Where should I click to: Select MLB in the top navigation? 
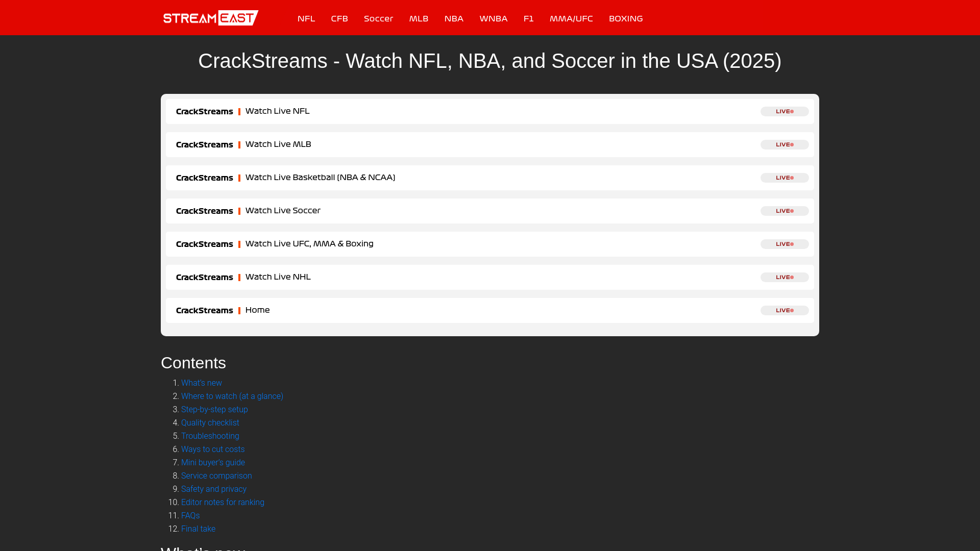(x=419, y=18)
